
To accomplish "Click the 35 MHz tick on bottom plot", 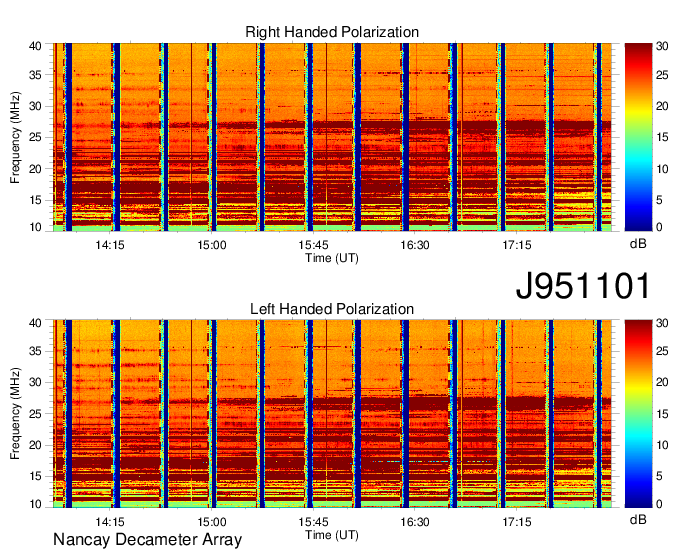I will point(35,351).
